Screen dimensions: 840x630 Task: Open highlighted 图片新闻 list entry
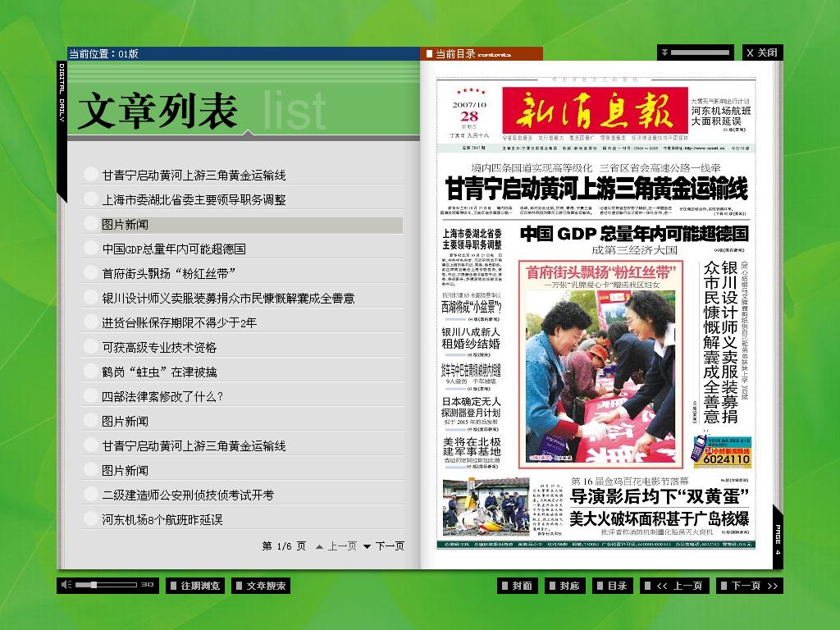(x=252, y=225)
